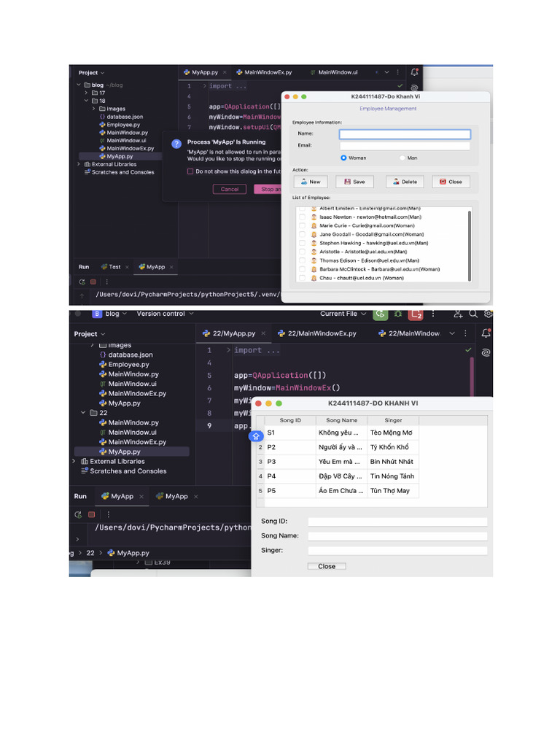The width and height of the screenshot is (560, 747).
Task: Check the Thomas Edison employee checkbox
Action: 302,260
